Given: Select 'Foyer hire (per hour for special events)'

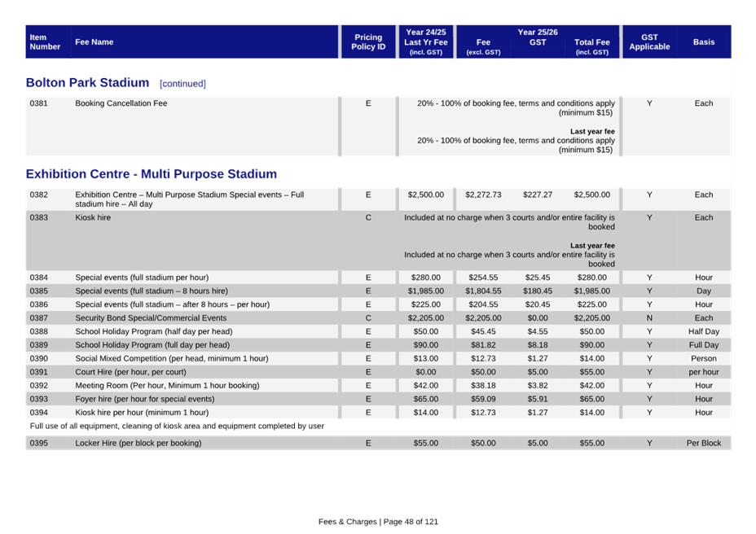Looking at the screenshot, I should pyautogui.click(x=145, y=399).
